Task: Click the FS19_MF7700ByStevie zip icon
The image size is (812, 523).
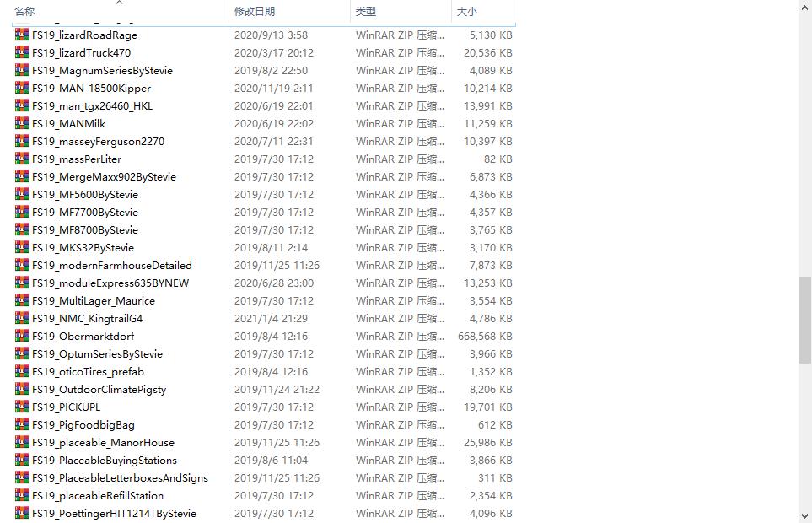Action: (x=22, y=212)
